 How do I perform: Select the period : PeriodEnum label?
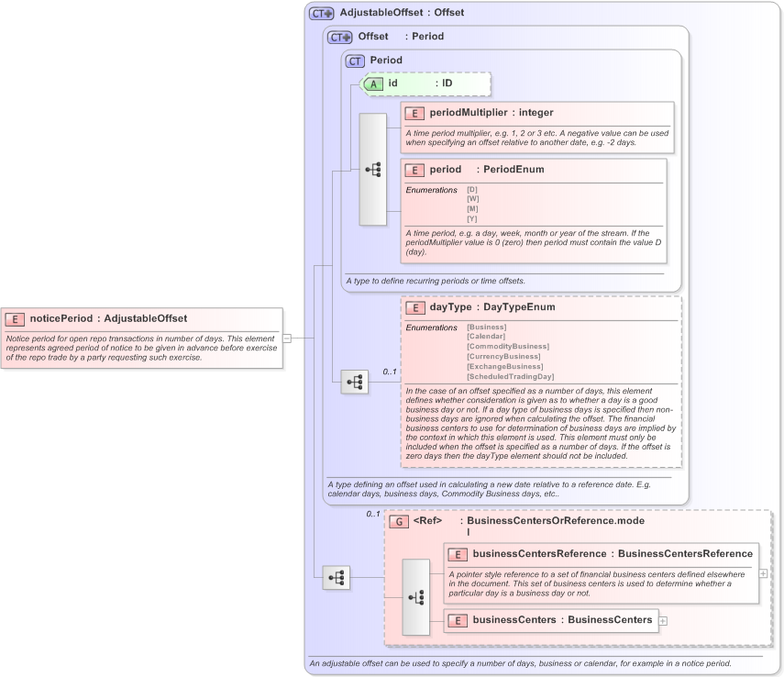tap(487, 170)
